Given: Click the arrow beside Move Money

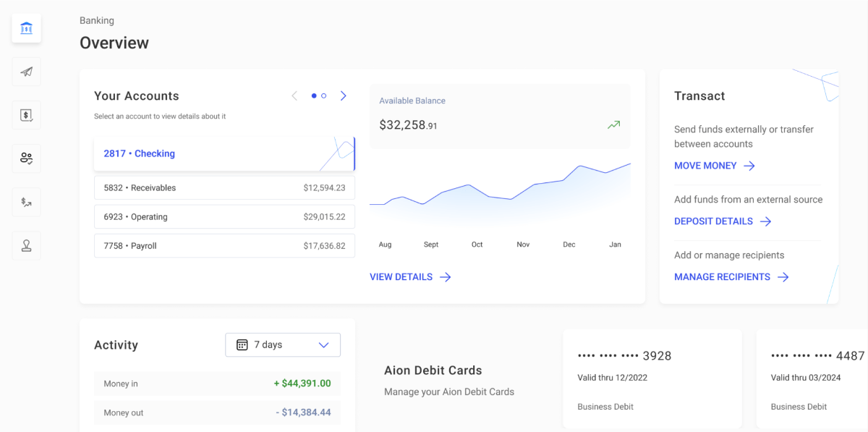Looking at the screenshot, I should pos(749,166).
